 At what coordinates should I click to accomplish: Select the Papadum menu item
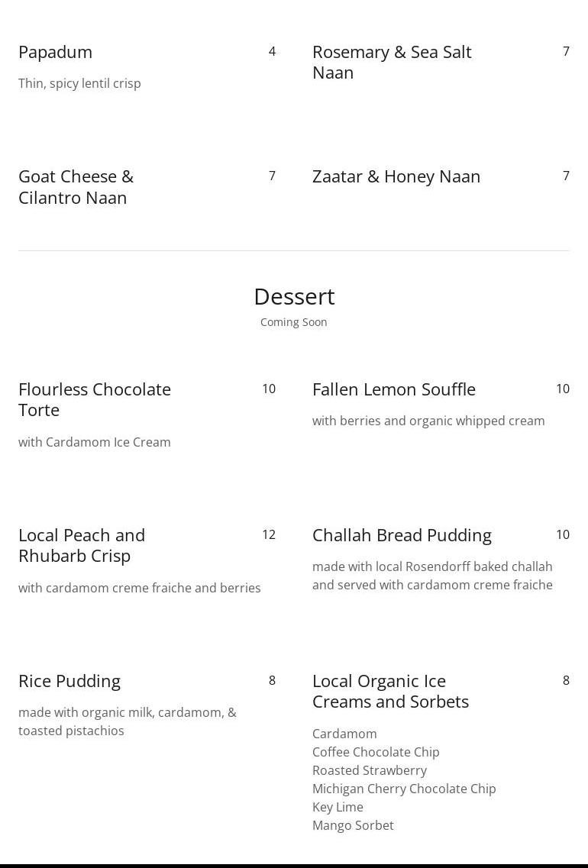[x=56, y=52]
